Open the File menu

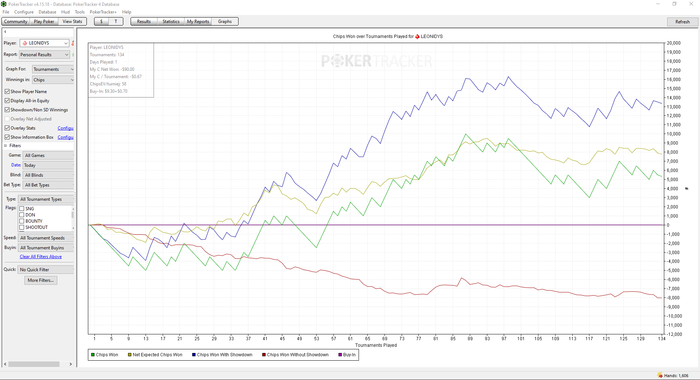[x=6, y=12]
